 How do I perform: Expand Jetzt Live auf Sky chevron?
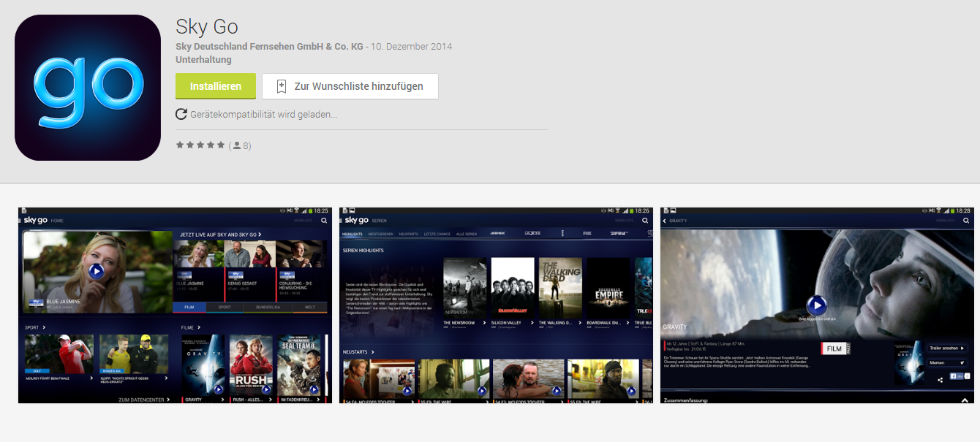coord(260,235)
